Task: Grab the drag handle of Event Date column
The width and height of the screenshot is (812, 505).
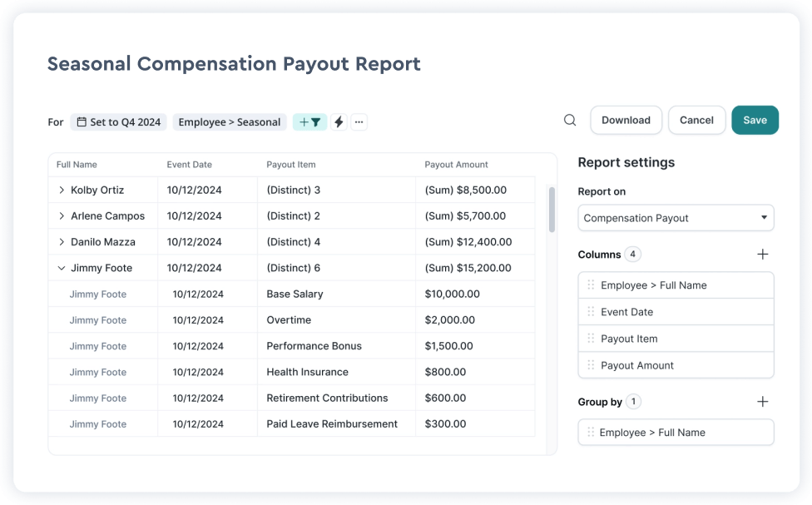Action: coord(591,312)
